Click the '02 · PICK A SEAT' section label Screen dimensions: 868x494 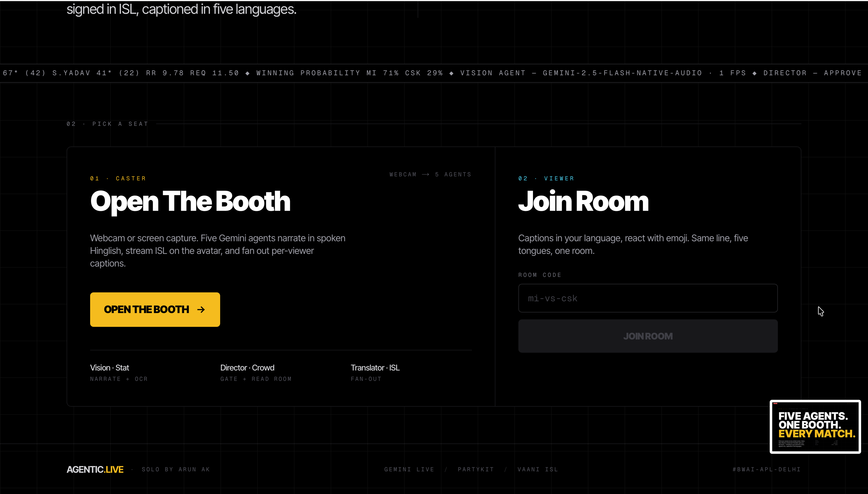107,124
